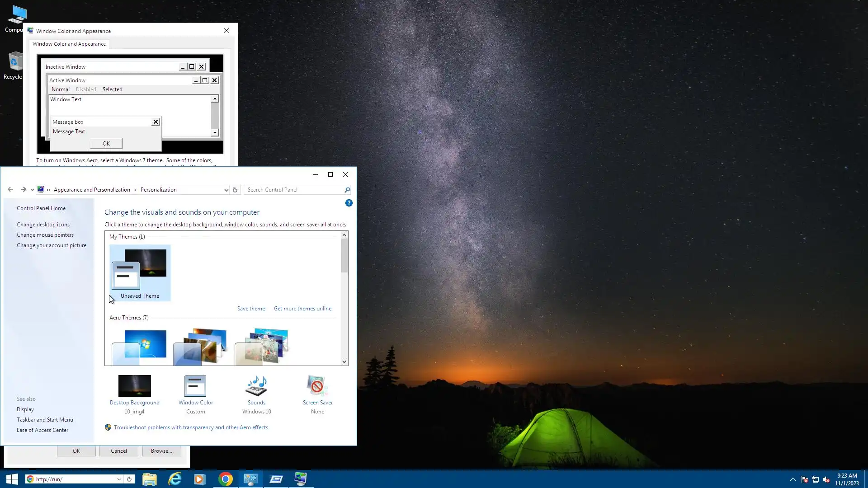Image resolution: width=868 pixels, height=488 pixels.
Task: Click the themes list scroll-down arrow
Action: tap(344, 361)
